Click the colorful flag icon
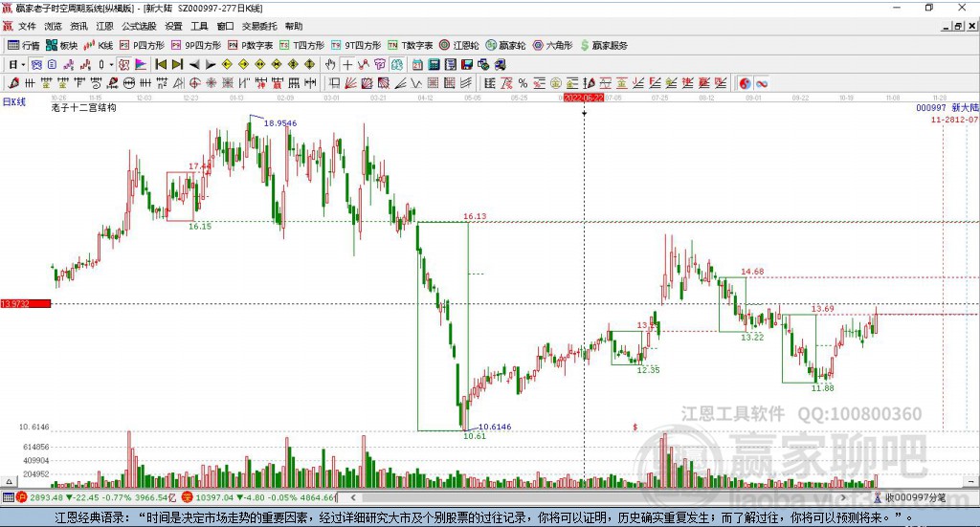 tap(141, 64)
